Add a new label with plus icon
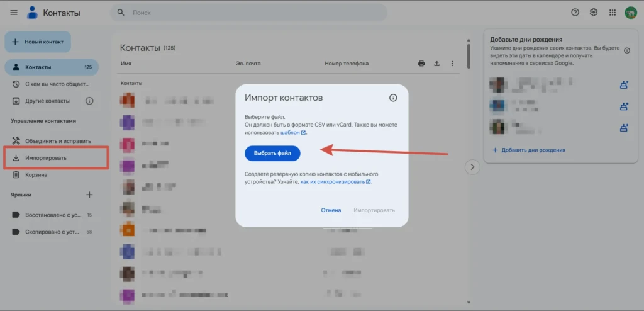 click(89, 195)
